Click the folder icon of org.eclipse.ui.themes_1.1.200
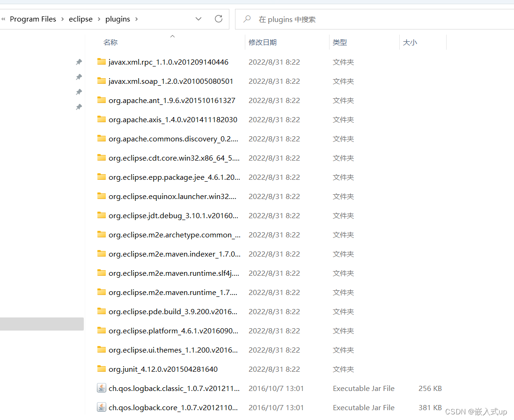This screenshot has width=514, height=420. pos(102,349)
